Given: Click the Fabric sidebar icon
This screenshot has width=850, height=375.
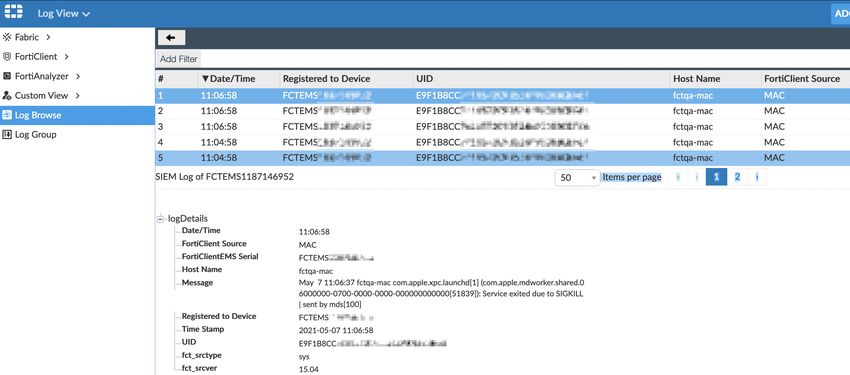Looking at the screenshot, I should pyautogui.click(x=7, y=37).
